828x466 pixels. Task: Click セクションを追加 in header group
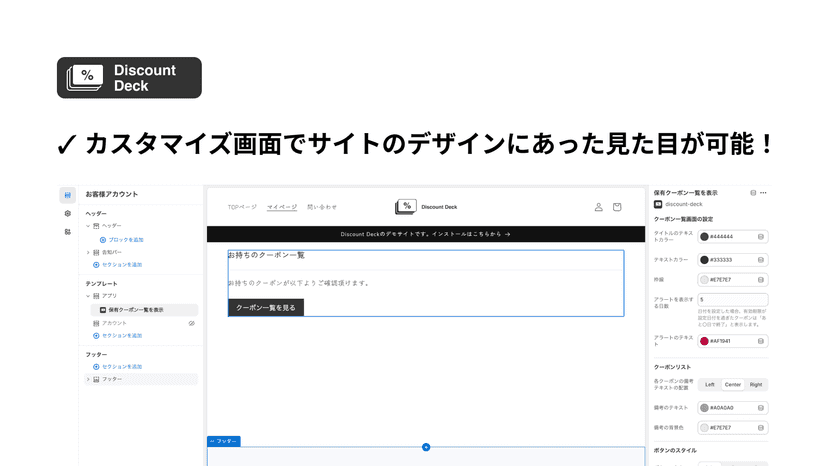tap(117, 265)
